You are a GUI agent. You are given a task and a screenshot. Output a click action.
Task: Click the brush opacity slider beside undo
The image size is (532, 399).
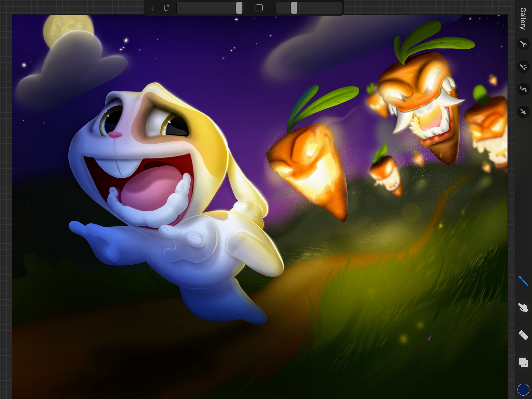tap(210, 8)
